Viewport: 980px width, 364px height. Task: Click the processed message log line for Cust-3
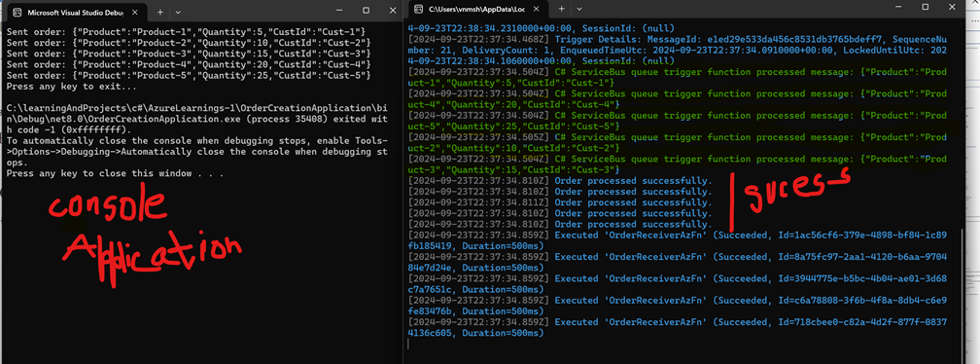[677, 164]
